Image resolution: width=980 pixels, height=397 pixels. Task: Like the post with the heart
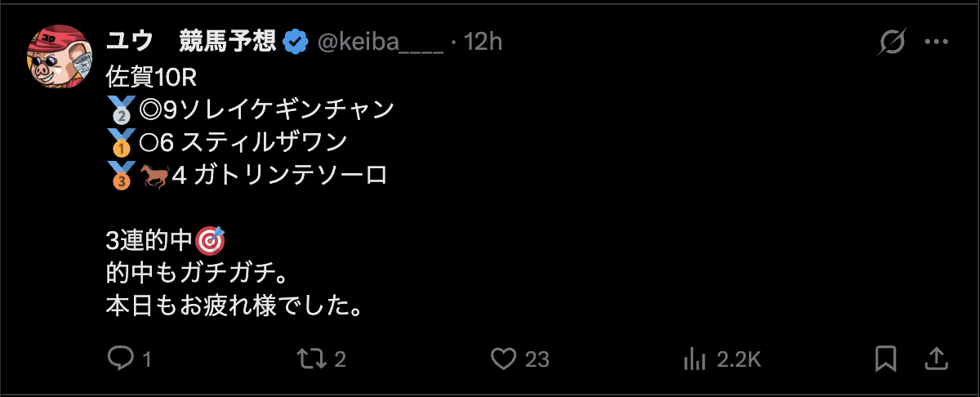[x=504, y=358]
